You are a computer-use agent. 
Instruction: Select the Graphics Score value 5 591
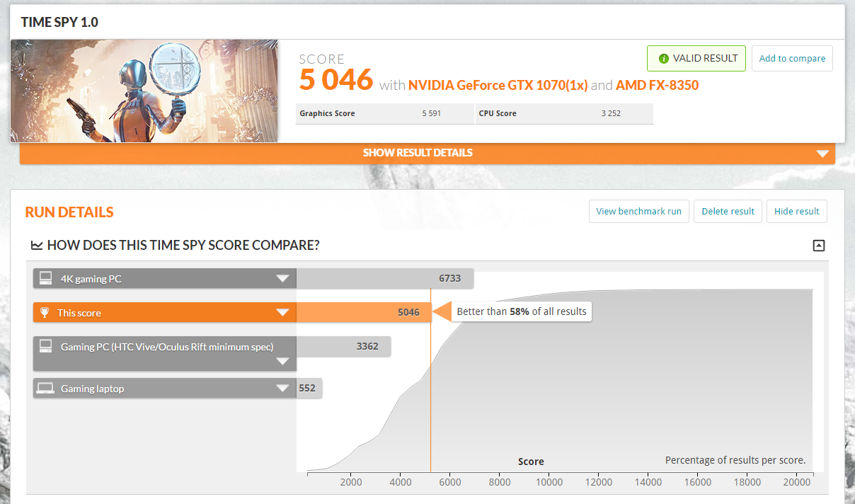pos(431,113)
